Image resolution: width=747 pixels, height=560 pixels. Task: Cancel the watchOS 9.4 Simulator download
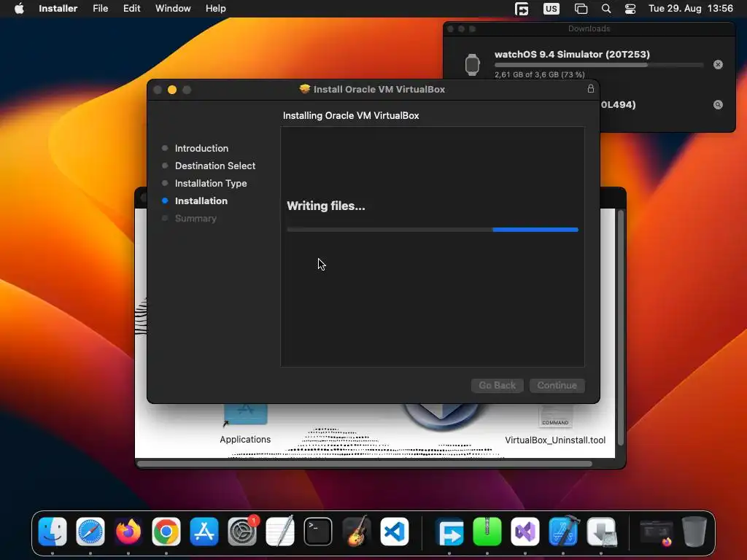(718, 65)
